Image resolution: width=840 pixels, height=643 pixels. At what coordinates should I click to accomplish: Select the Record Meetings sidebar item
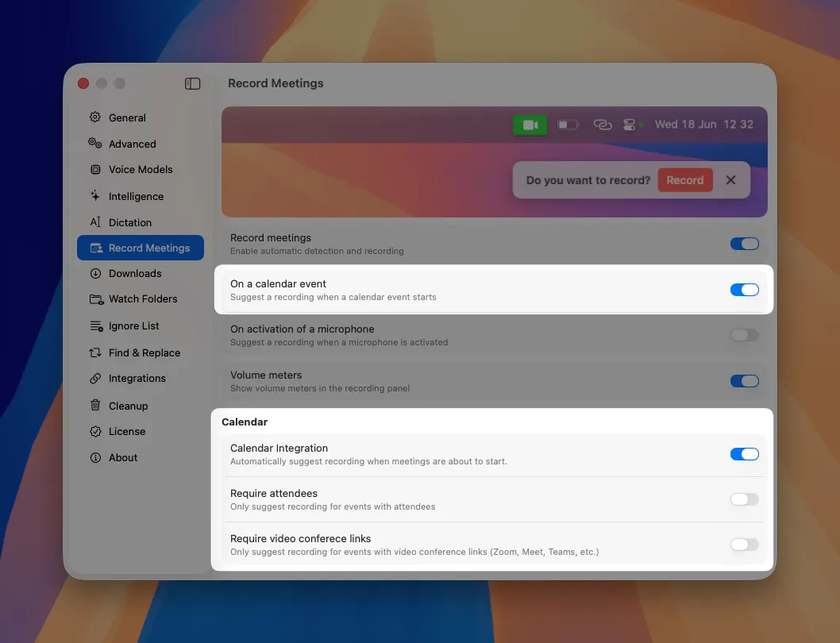click(141, 248)
